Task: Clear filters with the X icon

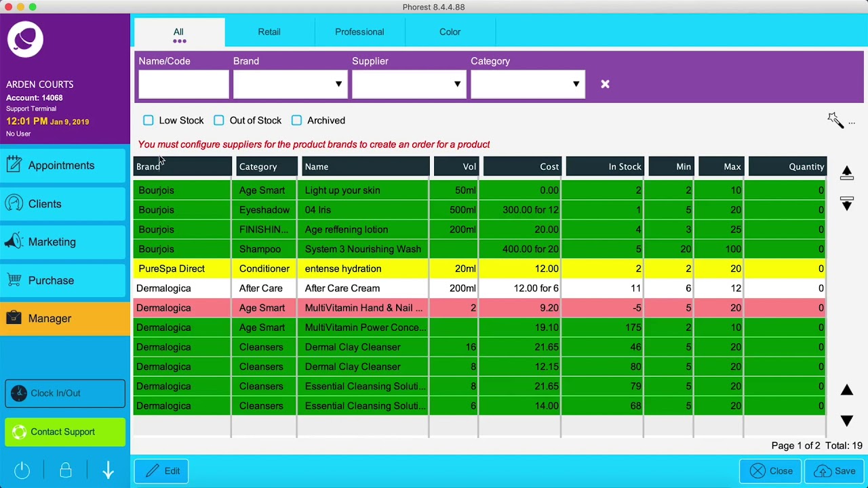Action: tap(605, 84)
